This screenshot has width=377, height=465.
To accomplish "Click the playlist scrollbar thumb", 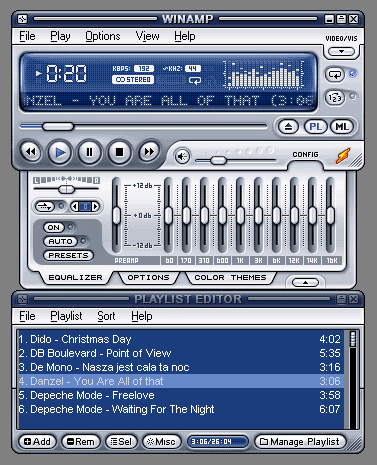I will pyautogui.click(x=353, y=339).
